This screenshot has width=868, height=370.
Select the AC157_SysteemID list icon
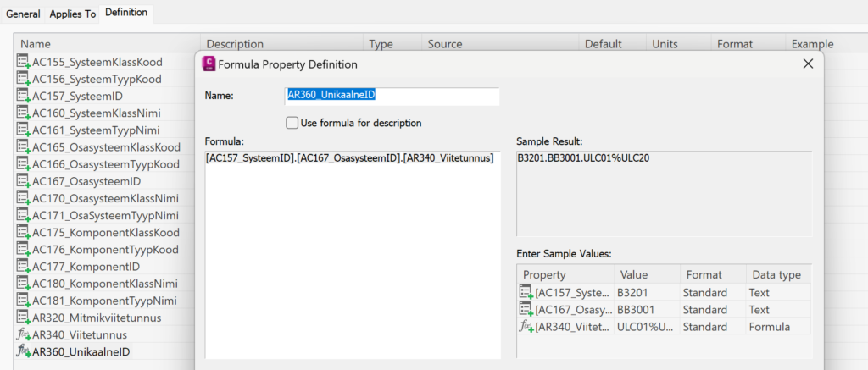click(x=23, y=97)
